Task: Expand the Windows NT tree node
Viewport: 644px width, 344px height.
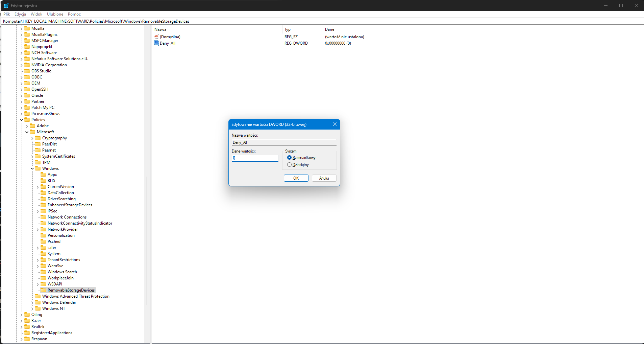Action: 32,308
